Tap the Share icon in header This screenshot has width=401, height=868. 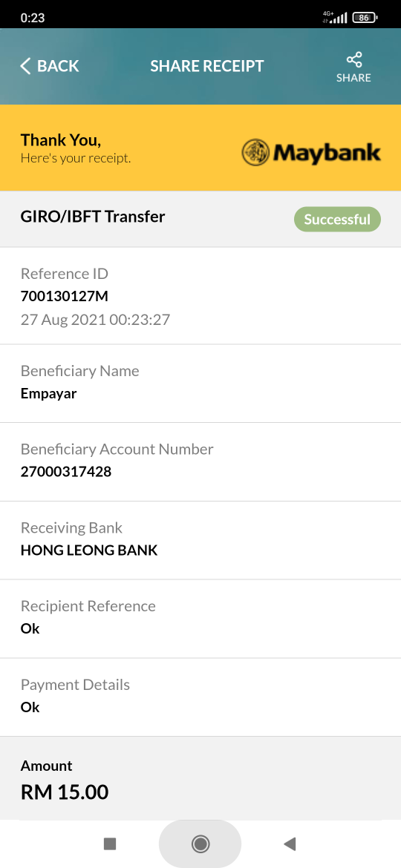click(x=354, y=60)
